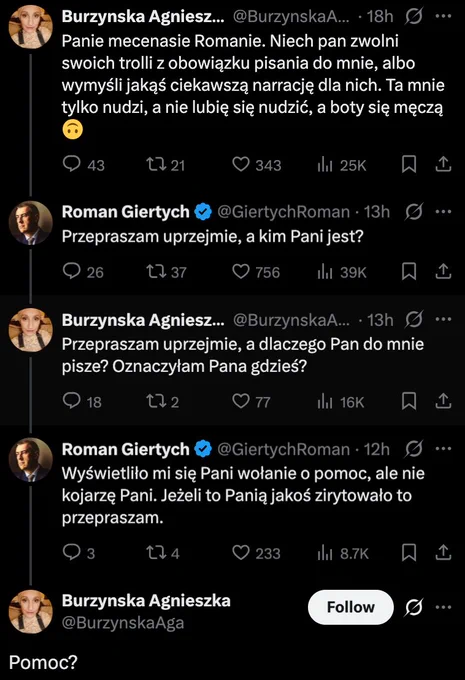The image size is (465, 680).
Task: Share the tweet with 39K views
Action: point(443,271)
